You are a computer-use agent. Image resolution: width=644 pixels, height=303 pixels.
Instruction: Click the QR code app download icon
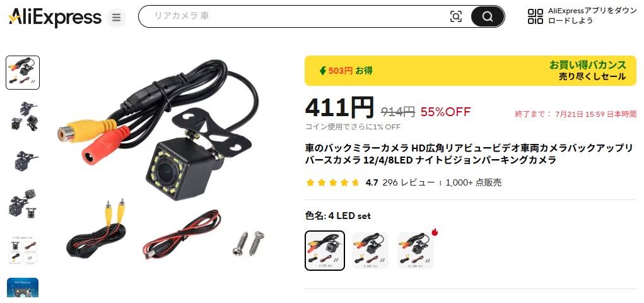pyautogui.click(x=535, y=16)
